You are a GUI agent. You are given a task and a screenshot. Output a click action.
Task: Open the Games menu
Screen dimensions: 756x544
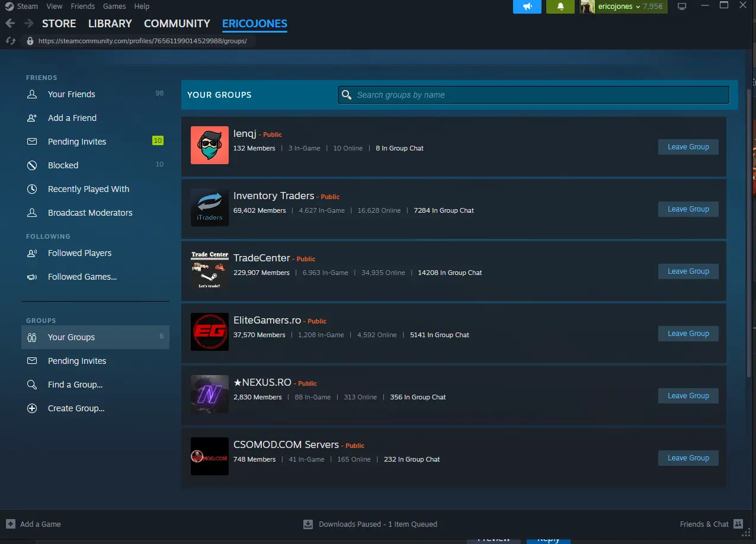tap(114, 6)
